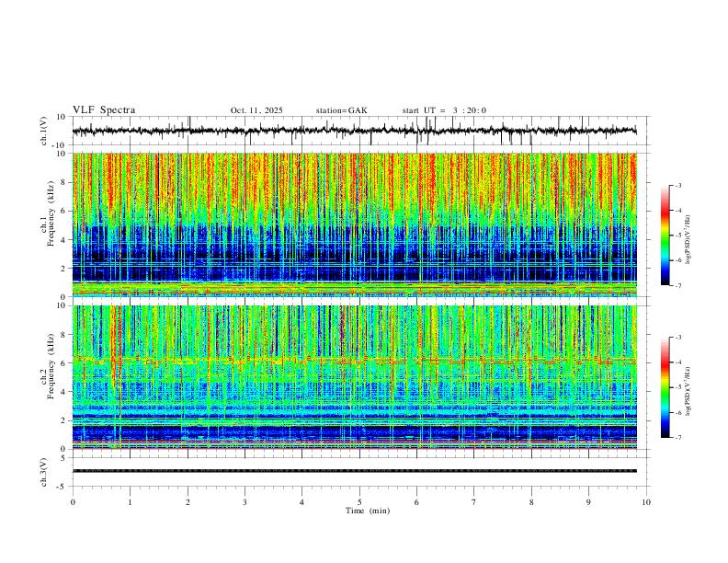Screen dimensions: 728x563
Task: Click tick label 4 on the Time axis
Action: (301, 502)
